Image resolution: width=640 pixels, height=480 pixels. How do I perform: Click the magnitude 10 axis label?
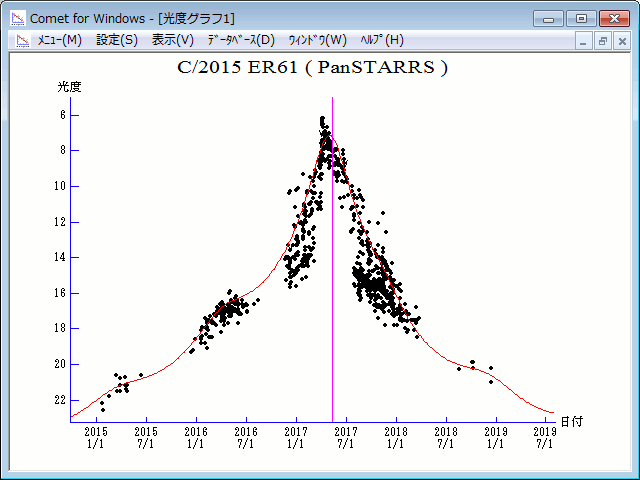(60, 186)
